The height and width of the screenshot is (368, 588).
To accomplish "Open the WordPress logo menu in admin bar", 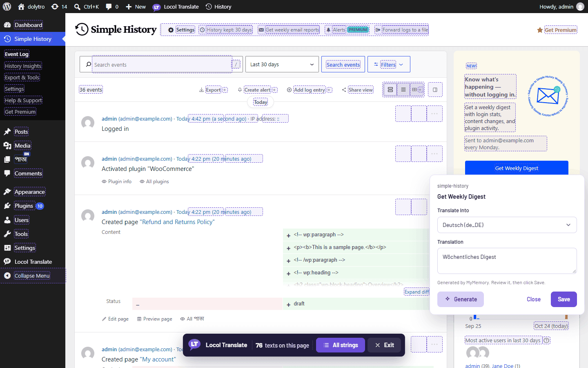I will (x=7, y=7).
